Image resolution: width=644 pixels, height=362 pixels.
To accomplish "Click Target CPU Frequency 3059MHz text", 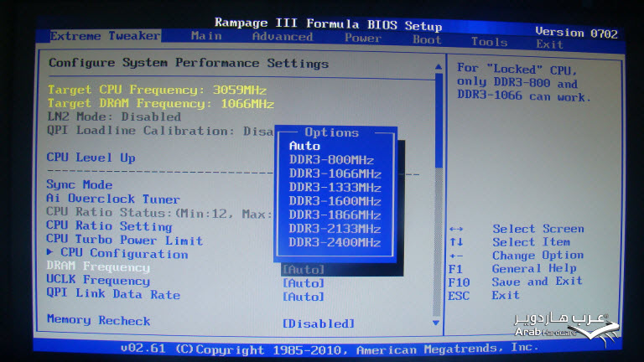I will coord(157,90).
